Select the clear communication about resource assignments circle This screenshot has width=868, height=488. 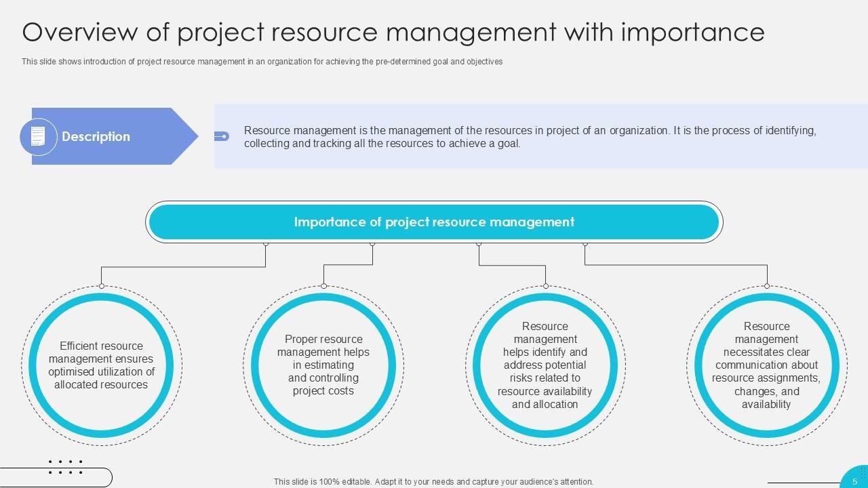766,365
